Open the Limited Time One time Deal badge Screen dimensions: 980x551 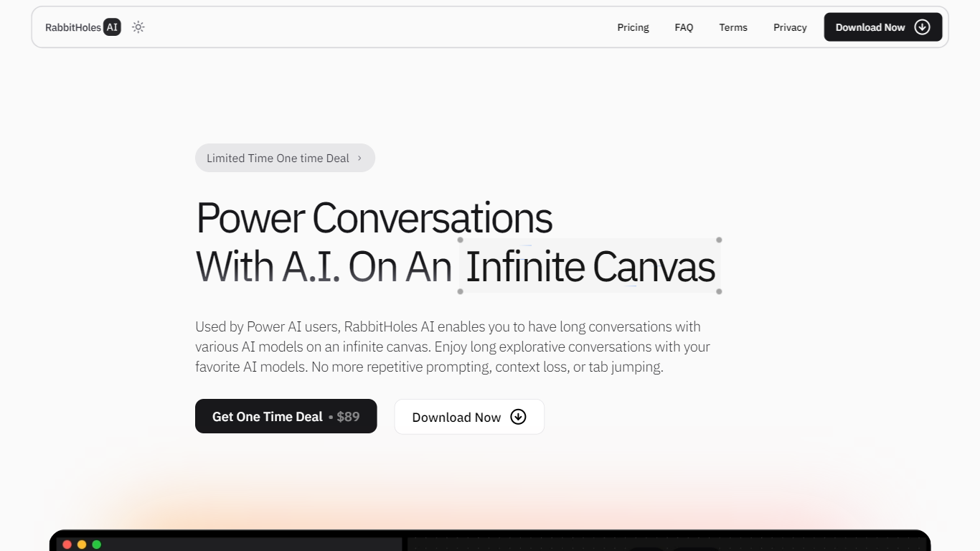pos(285,158)
